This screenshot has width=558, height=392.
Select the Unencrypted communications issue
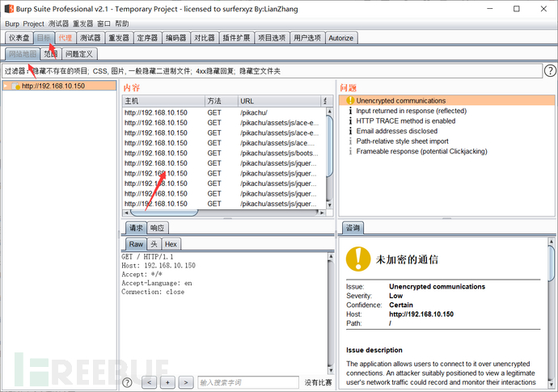pos(446,101)
